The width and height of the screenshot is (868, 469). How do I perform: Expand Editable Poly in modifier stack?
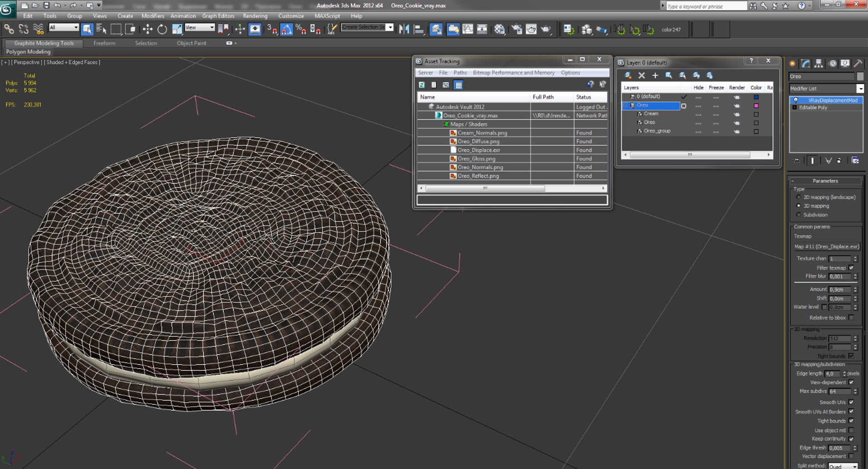[795, 108]
